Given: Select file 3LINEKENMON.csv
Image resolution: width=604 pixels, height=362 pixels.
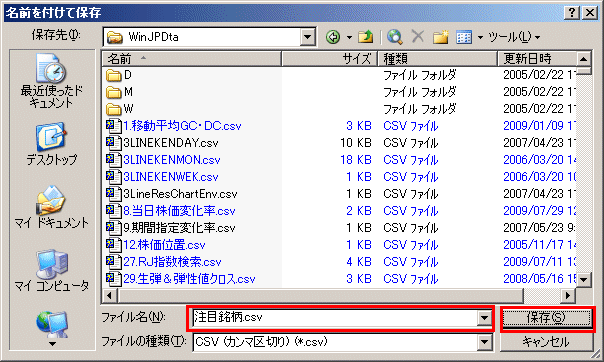Looking at the screenshot, I should (x=163, y=159).
